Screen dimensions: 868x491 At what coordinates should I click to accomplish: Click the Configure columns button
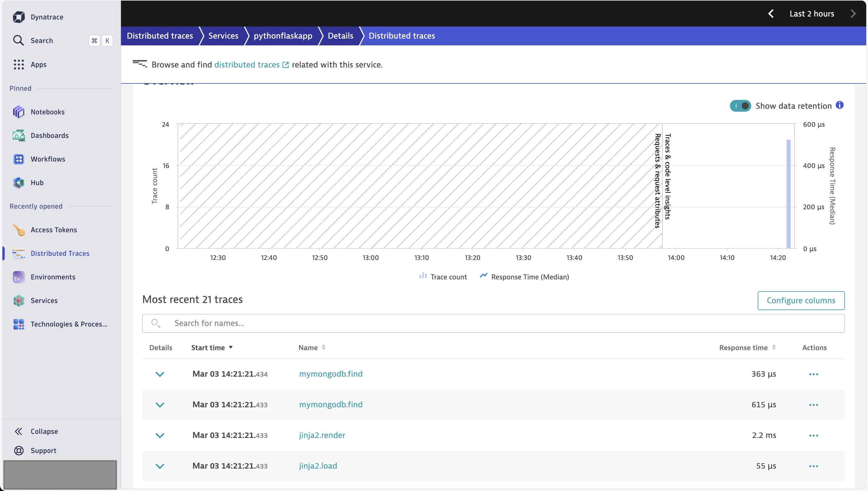coord(801,300)
